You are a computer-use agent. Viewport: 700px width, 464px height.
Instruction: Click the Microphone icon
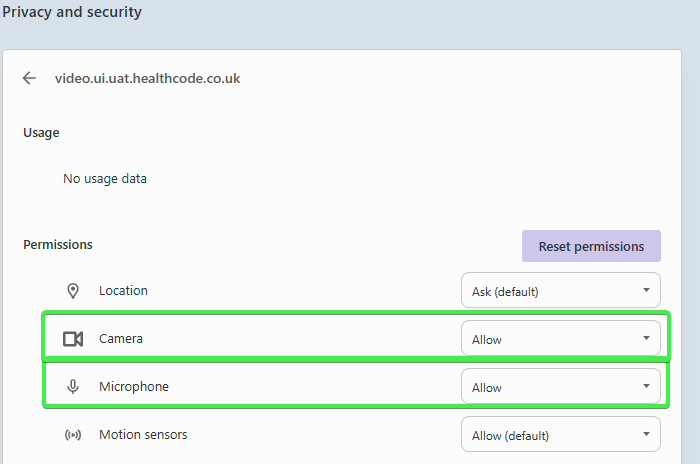72,387
